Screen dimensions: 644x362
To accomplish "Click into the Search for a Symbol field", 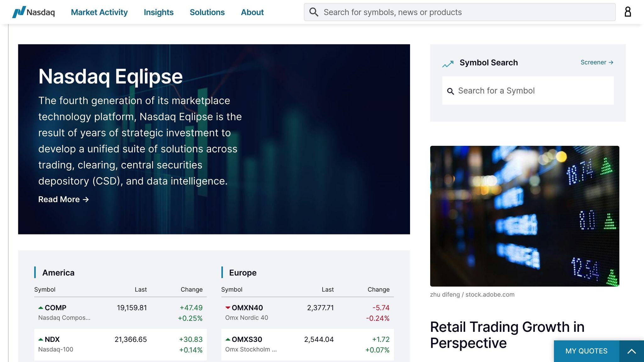I will pyautogui.click(x=528, y=90).
